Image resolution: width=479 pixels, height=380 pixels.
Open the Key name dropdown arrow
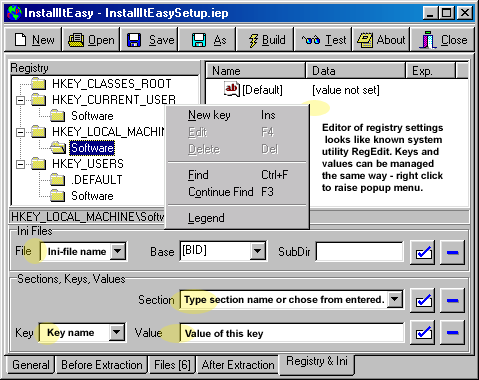[117, 332]
